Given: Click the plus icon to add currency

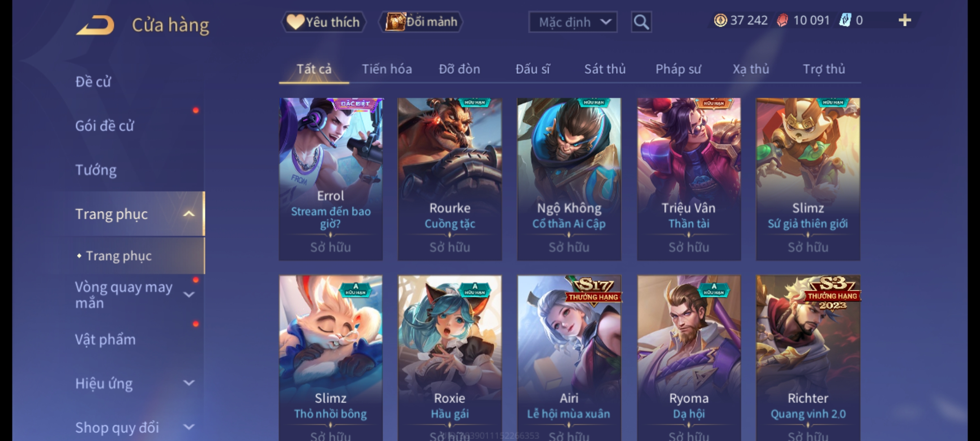Looking at the screenshot, I should tap(905, 20).
